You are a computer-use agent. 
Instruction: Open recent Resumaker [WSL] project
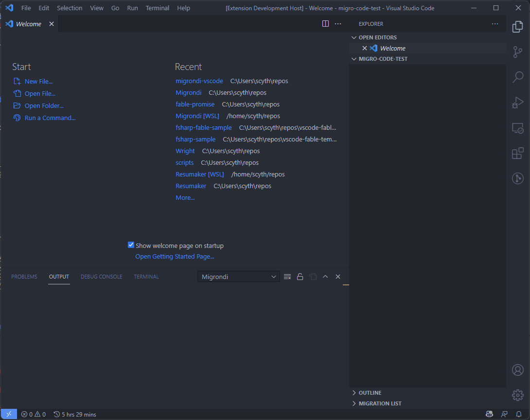200,175
